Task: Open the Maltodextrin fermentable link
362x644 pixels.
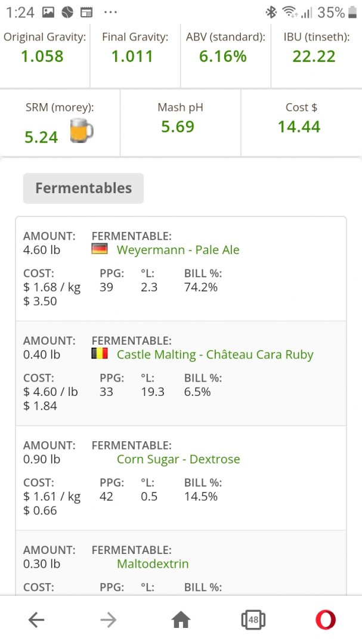Action: [x=153, y=563]
